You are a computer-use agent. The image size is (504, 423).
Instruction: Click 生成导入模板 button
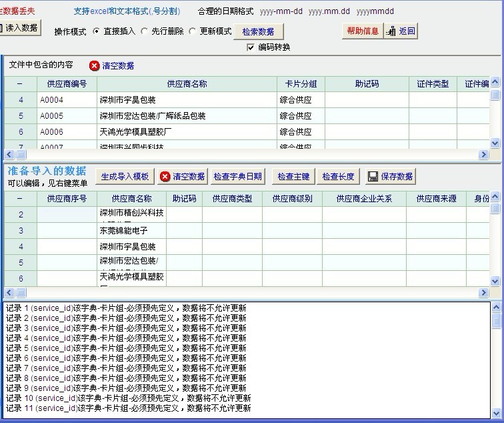(125, 176)
